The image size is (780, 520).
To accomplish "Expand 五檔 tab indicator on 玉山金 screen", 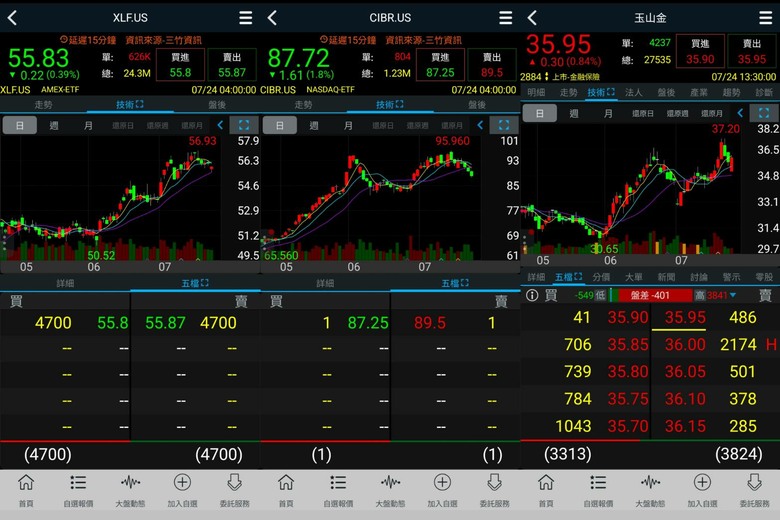I will [578, 276].
